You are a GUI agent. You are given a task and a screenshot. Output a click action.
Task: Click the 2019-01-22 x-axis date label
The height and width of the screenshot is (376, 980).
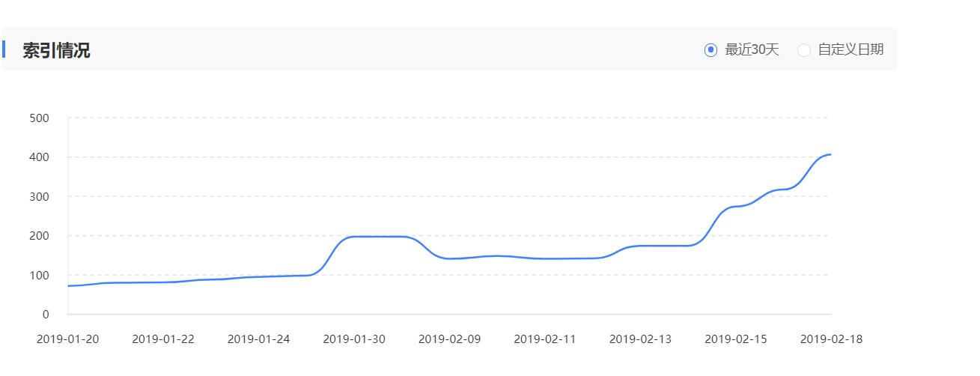click(x=163, y=339)
